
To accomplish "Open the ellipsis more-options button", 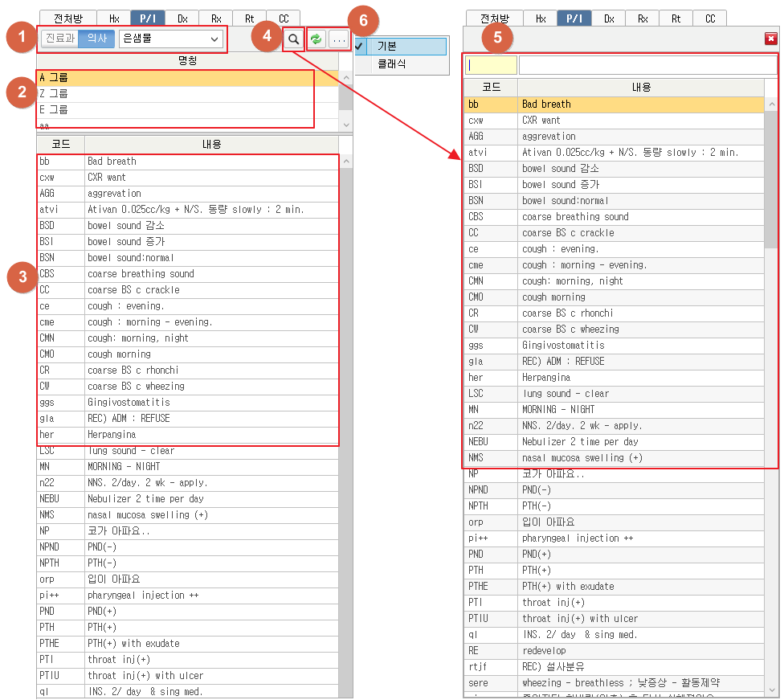I will pos(339,39).
